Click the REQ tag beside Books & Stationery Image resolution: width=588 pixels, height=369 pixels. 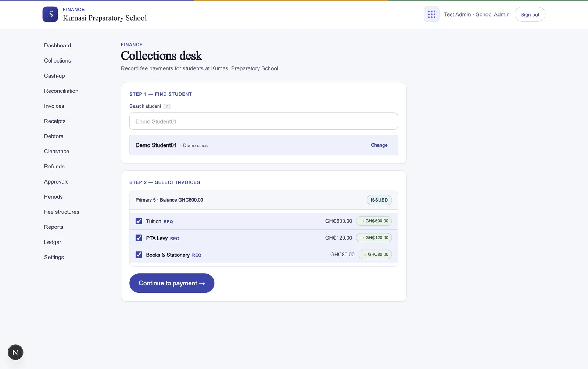click(x=197, y=255)
